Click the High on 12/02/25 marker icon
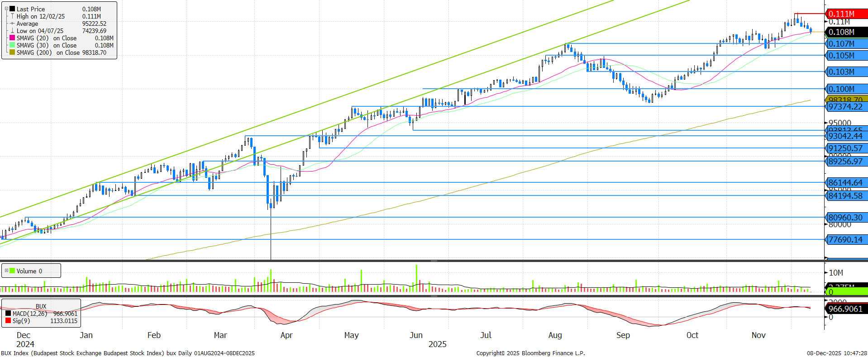868x357 pixels. tap(12, 16)
